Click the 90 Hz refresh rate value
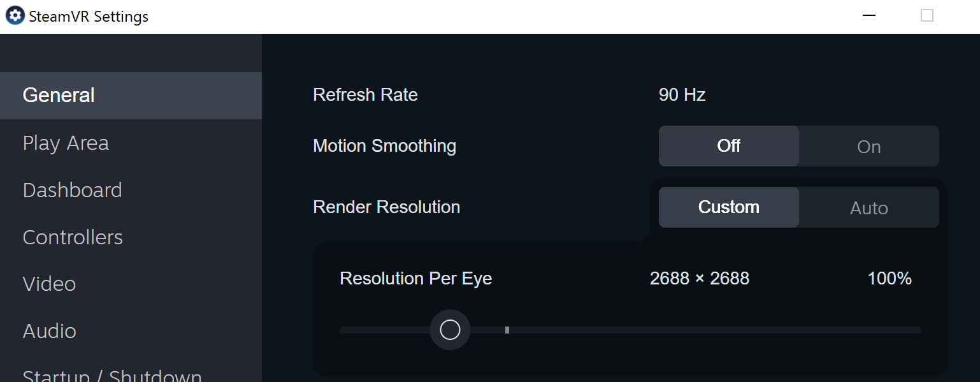 (x=682, y=95)
